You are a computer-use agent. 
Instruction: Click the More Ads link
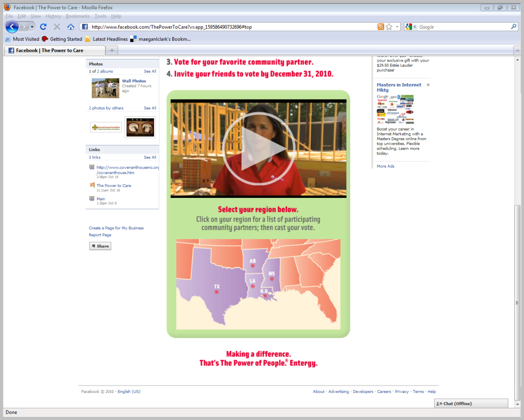coord(386,166)
